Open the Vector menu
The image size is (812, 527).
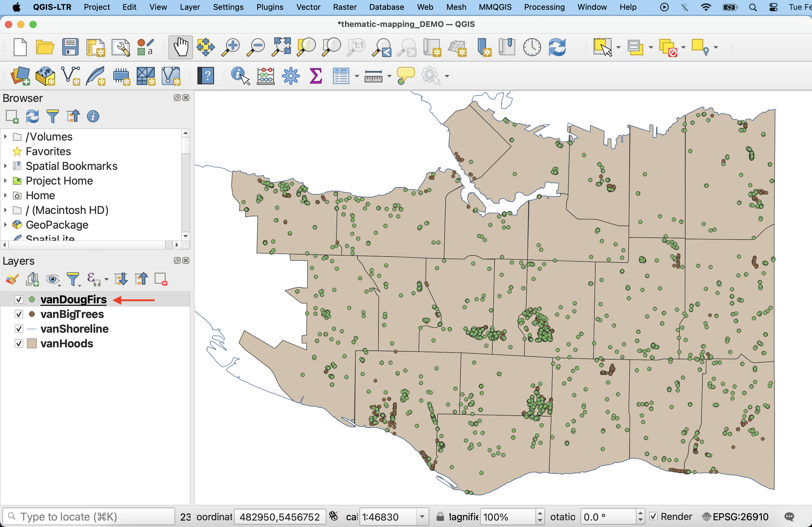(x=308, y=7)
